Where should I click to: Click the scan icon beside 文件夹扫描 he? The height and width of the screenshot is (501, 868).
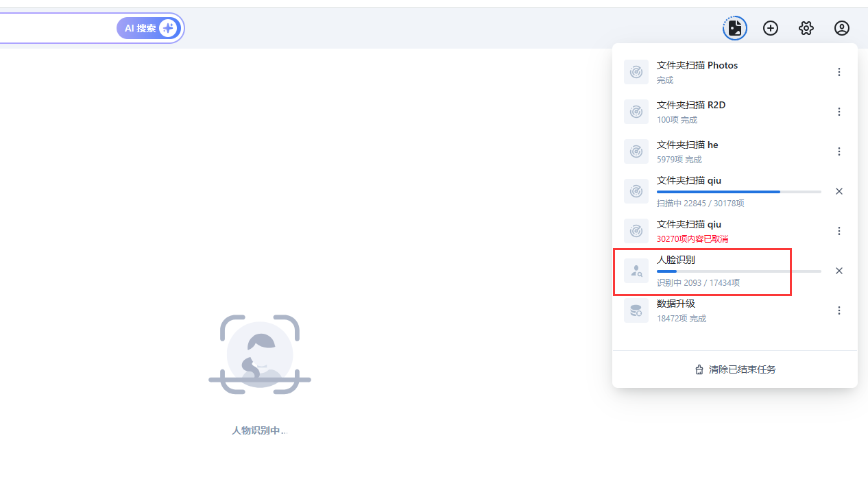click(x=636, y=151)
